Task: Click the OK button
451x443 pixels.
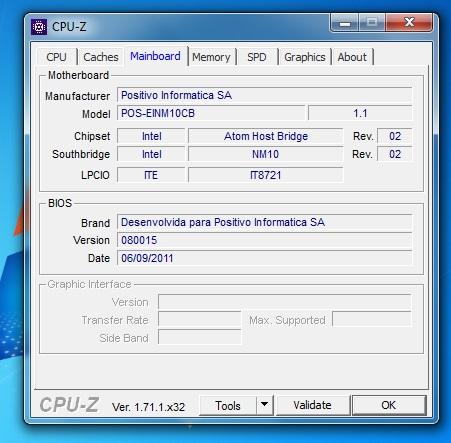Action: point(389,405)
